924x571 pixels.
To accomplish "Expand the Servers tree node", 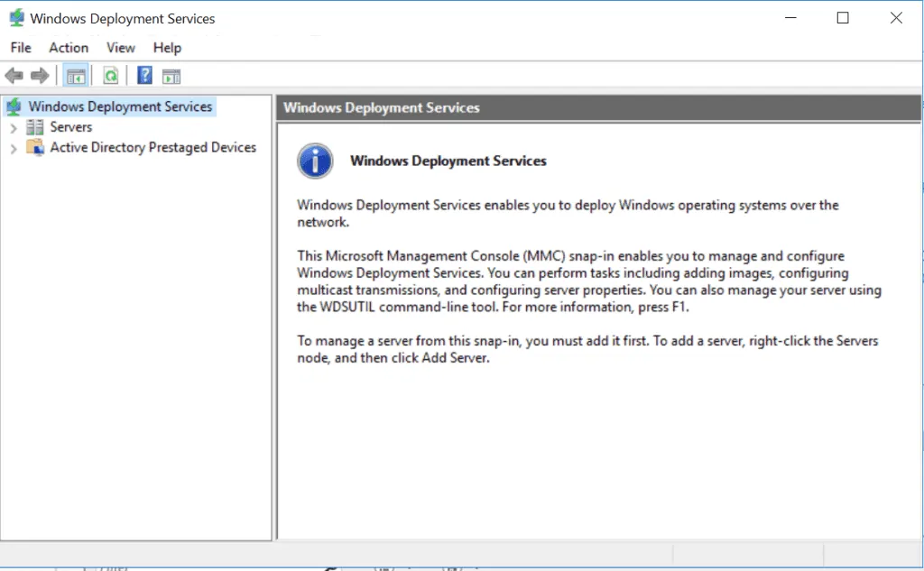I will (x=13, y=126).
